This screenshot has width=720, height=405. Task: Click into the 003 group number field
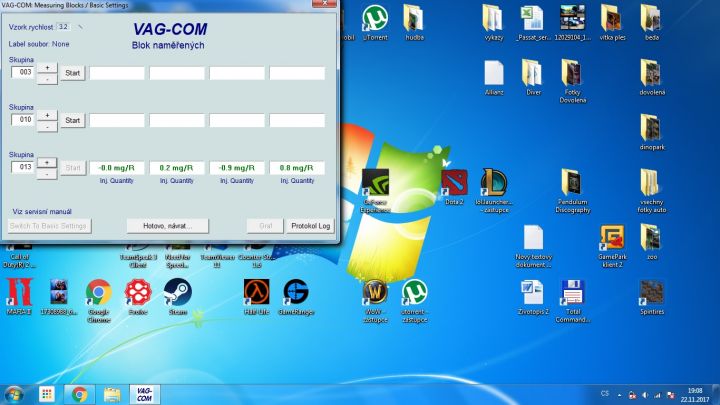pos(22,72)
